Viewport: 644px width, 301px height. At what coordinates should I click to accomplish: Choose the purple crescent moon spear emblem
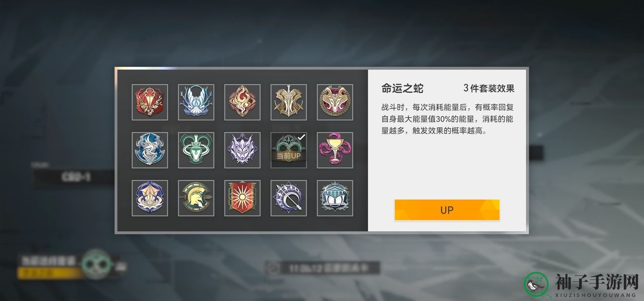pos(289,198)
